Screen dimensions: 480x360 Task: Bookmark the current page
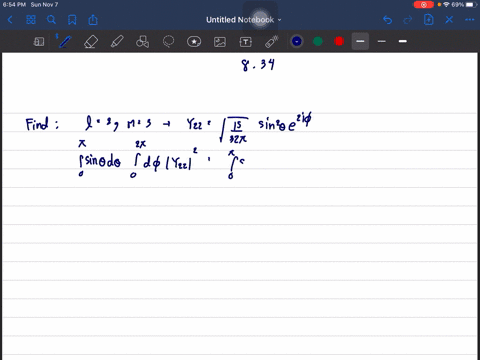pyautogui.click(x=72, y=20)
